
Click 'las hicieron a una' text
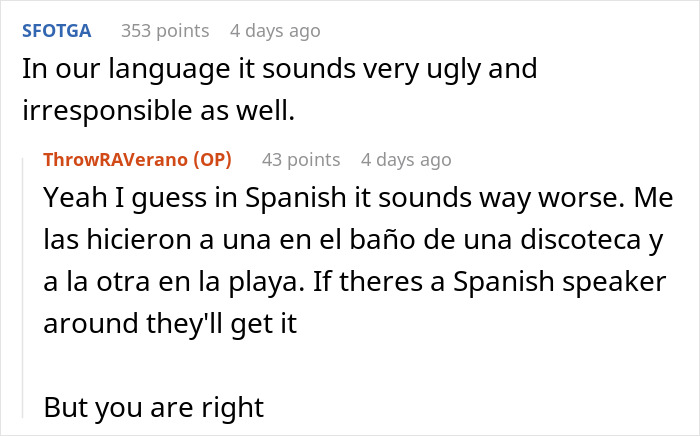click(157, 239)
